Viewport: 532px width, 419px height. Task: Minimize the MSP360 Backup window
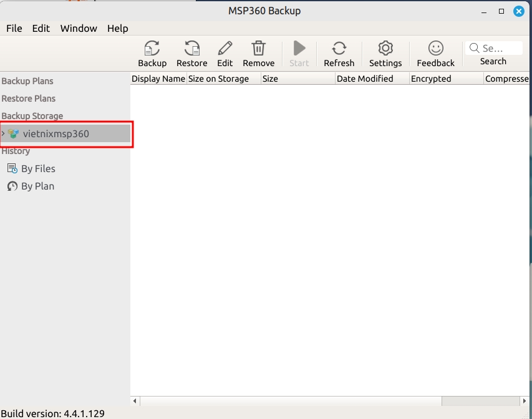click(x=484, y=12)
